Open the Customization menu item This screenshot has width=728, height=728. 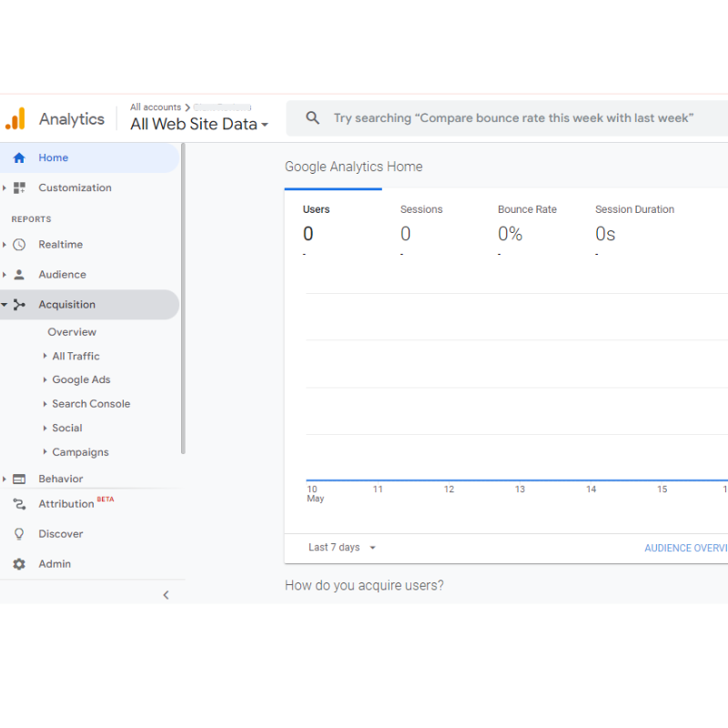(89, 187)
